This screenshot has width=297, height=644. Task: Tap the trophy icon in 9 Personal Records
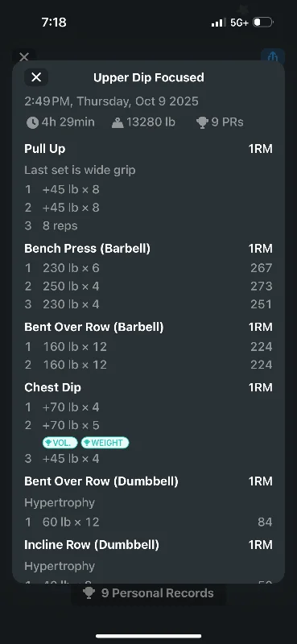pos(89,593)
